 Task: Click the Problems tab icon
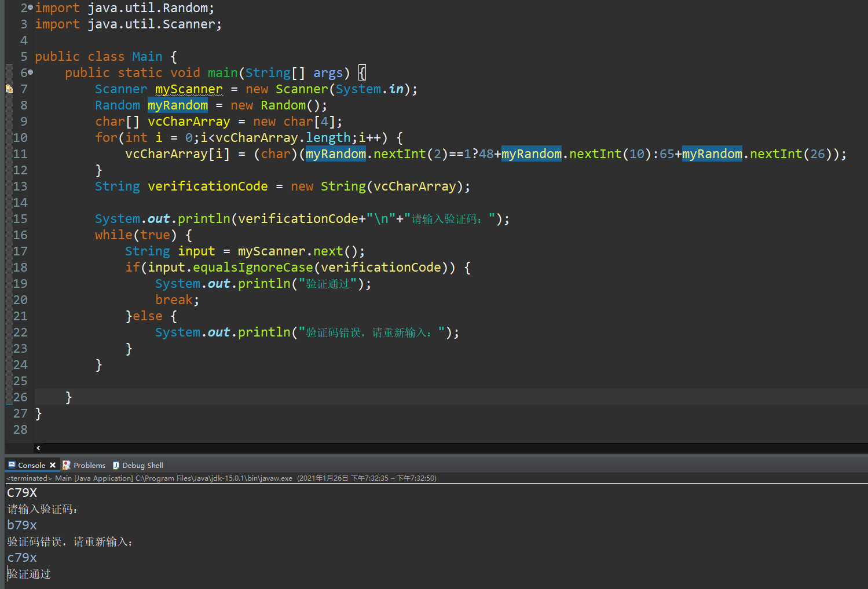67,465
